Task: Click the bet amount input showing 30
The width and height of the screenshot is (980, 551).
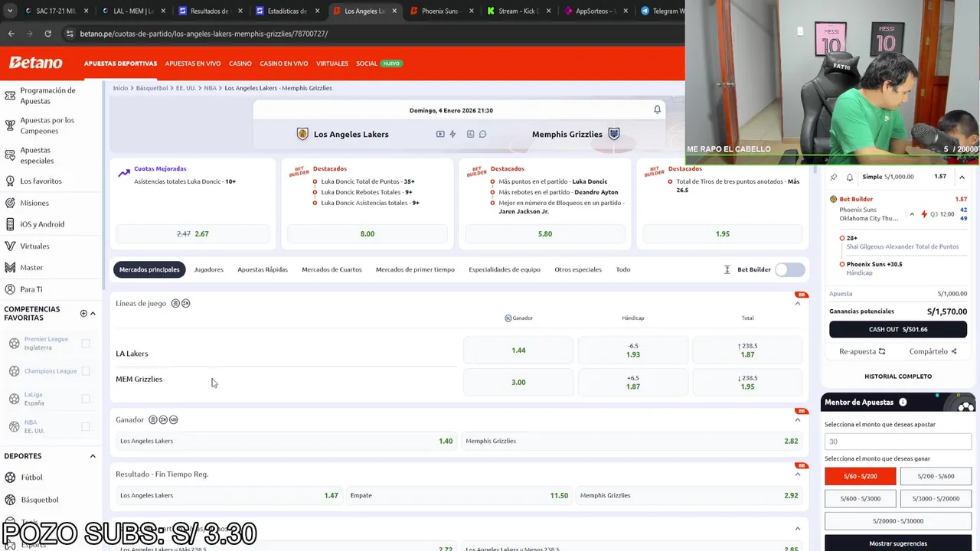Action: (x=898, y=442)
